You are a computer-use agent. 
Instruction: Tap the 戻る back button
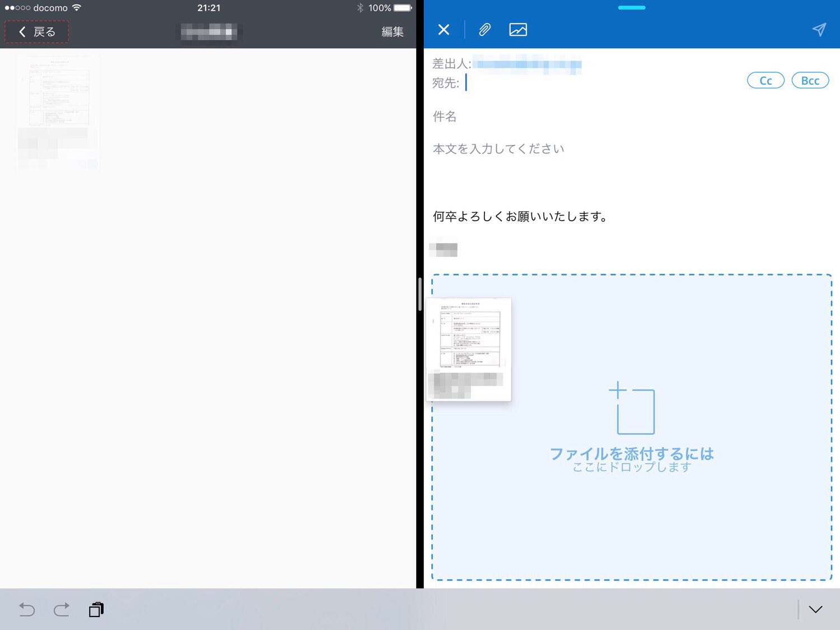[37, 32]
